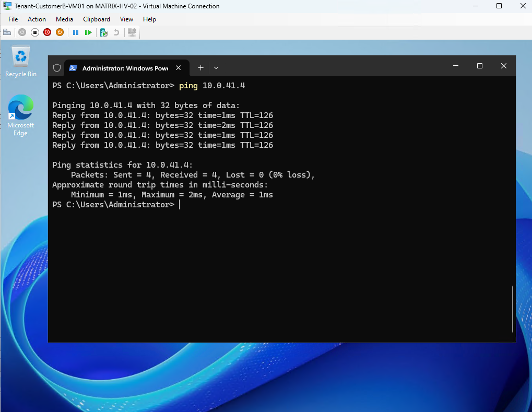The image size is (532, 412).
Task: Create a checkpoint using toolbar icon
Action: (104, 32)
